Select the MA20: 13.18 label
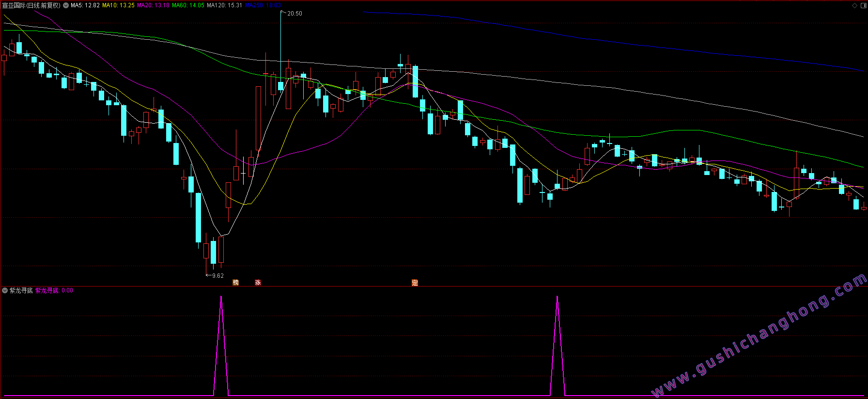 153,5
